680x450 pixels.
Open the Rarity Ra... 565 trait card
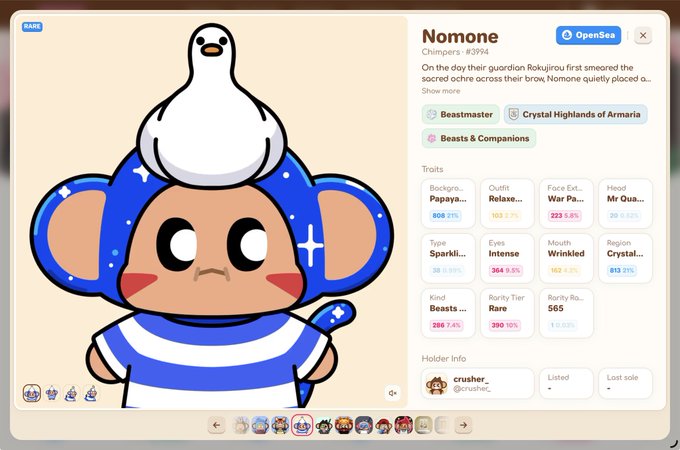click(x=566, y=313)
